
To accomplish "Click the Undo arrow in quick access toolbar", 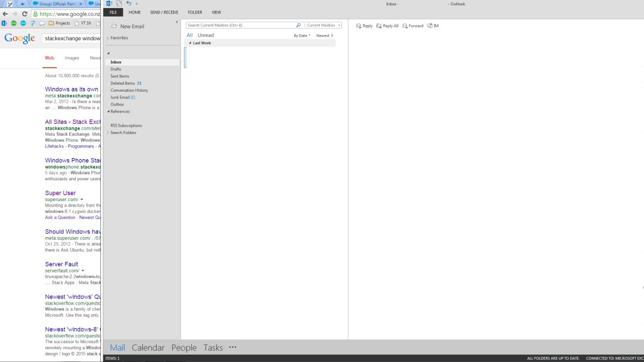I will click(129, 4).
